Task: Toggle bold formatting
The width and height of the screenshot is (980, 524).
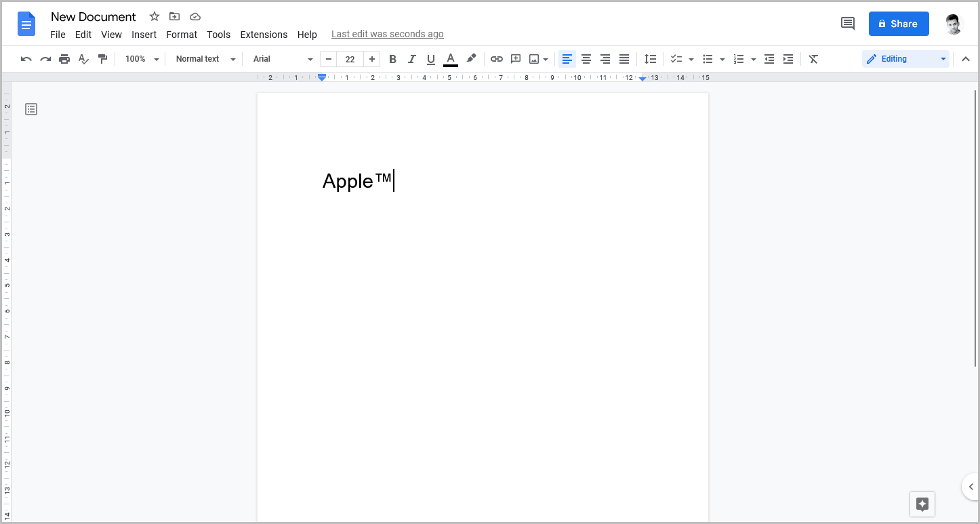Action: click(x=392, y=59)
